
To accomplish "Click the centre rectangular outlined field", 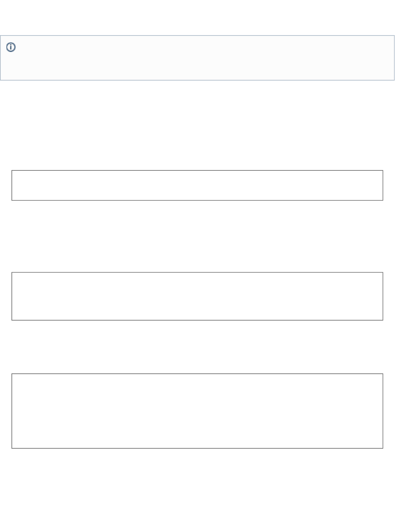I will [197, 296].
